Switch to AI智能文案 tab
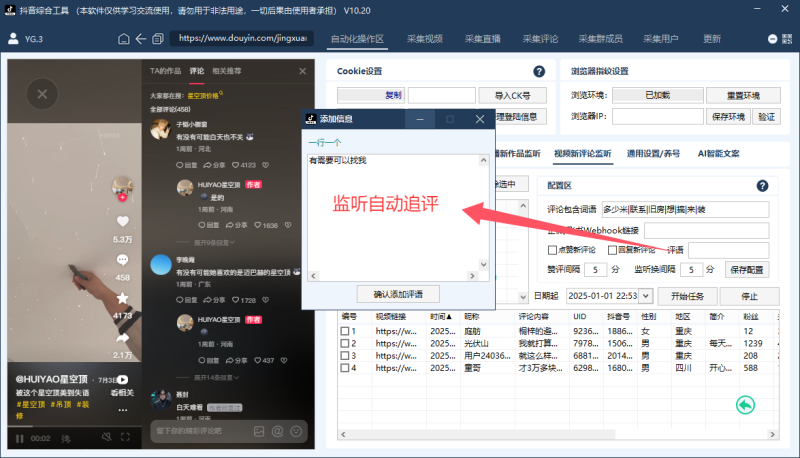800x458 pixels. tap(718, 154)
